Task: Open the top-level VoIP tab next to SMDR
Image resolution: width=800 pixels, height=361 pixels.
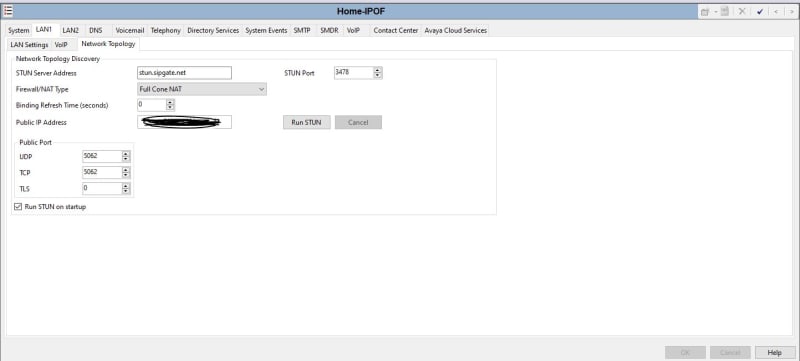Action: coord(354,31)
